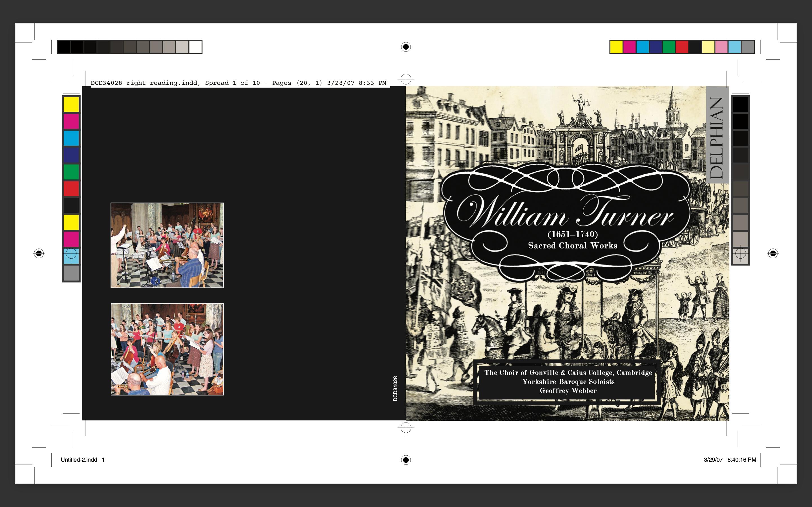812x507 pixels.
Task: Click the registration target on left page margin
Action: pos(39,253)
